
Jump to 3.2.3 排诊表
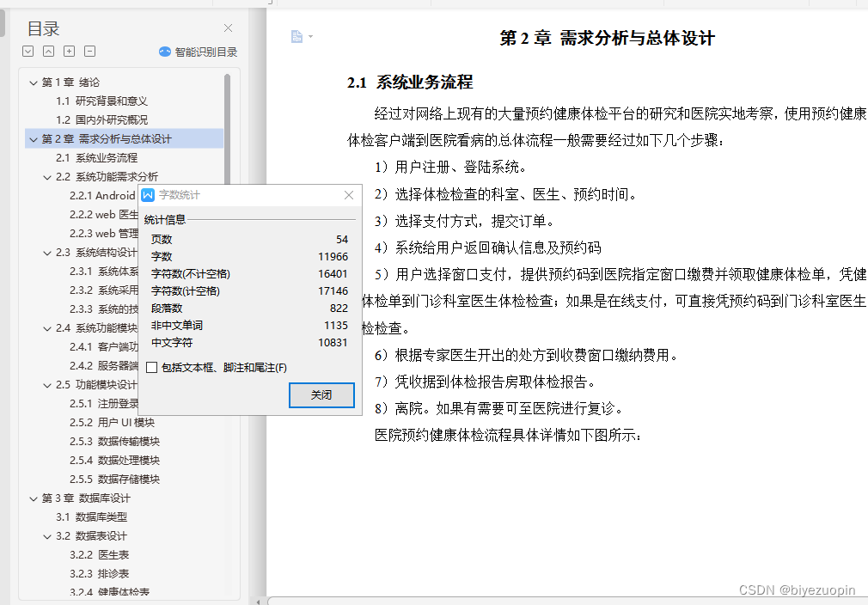pos(99,574)
